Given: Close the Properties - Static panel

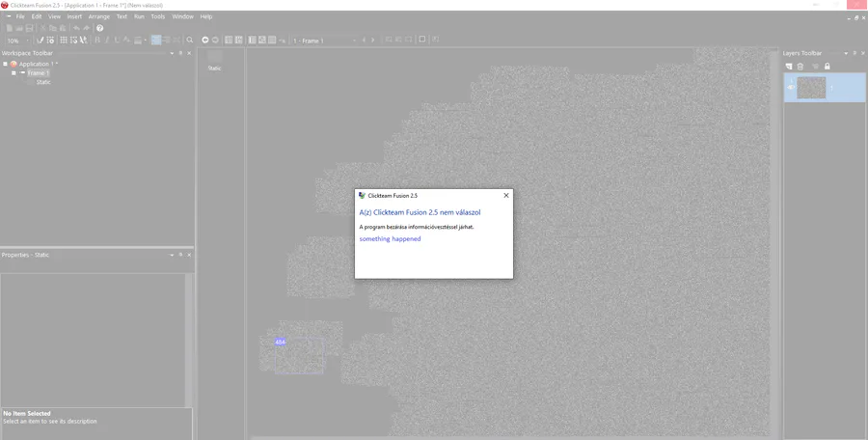Looking at the screenshot, I should tap(189, 255).
